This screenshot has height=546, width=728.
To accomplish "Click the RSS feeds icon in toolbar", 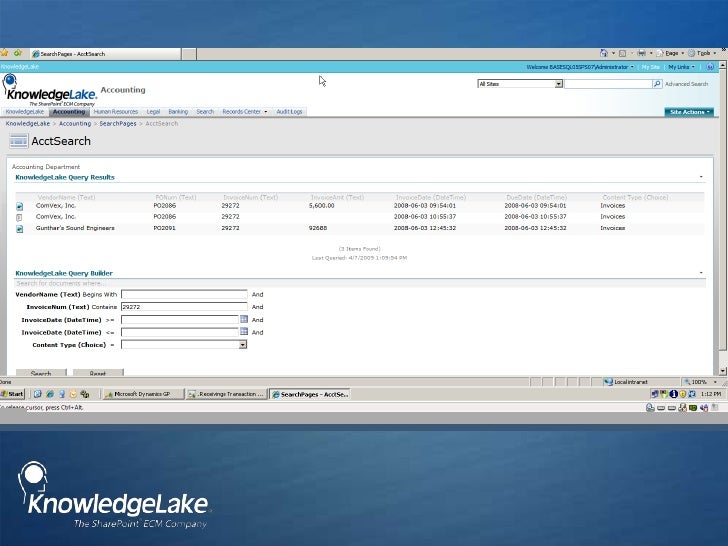I will coord(623,53).
